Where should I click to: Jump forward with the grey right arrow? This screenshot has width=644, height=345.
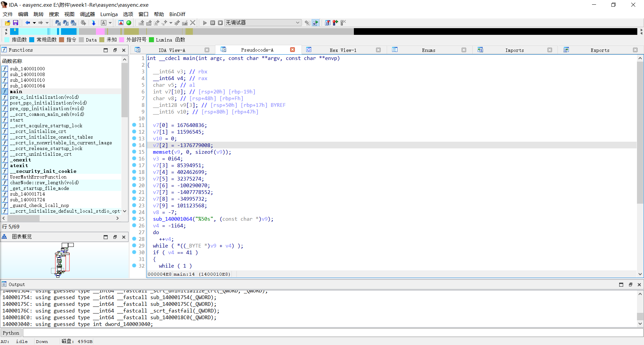[41, 23]
